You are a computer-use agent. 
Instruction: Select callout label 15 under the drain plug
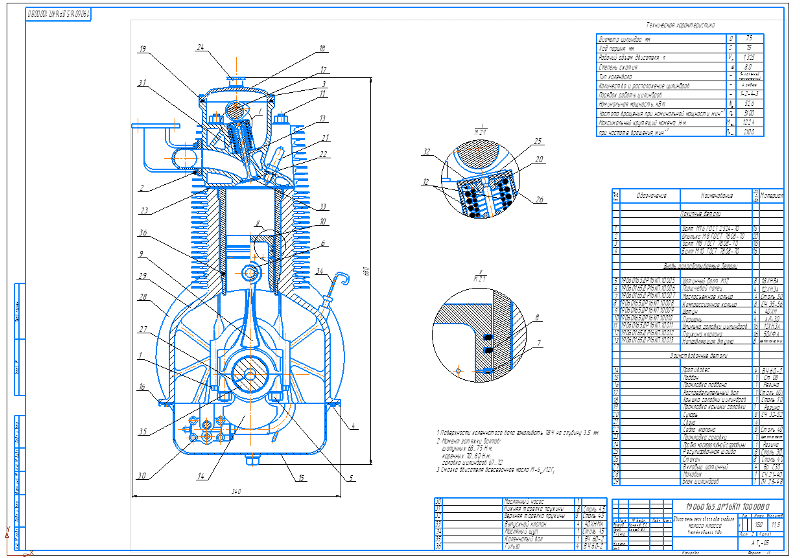tap(302, 478)
